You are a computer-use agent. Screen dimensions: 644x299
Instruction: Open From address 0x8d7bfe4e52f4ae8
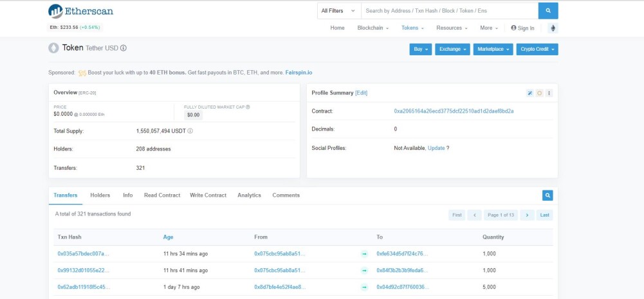[x=280, y=287]
